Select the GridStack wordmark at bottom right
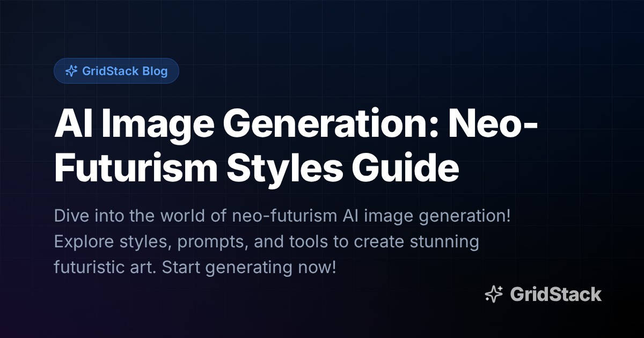The image size is (644, 338). (556, 295)
